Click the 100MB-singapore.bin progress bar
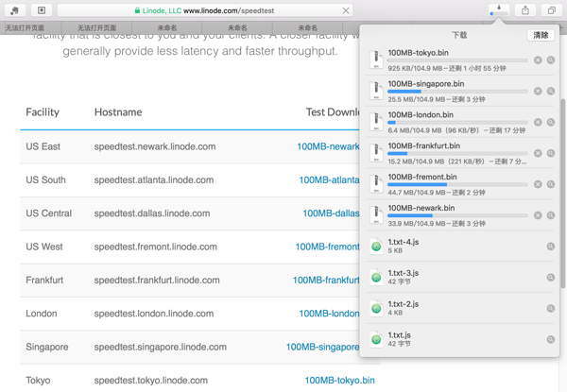567x392 pixels. pos(457,92)
